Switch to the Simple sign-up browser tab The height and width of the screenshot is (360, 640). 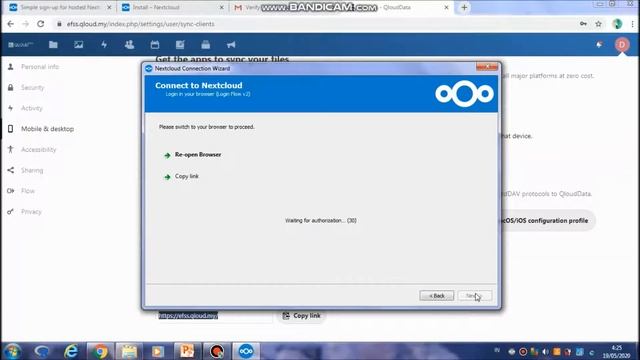pos(59,8)
